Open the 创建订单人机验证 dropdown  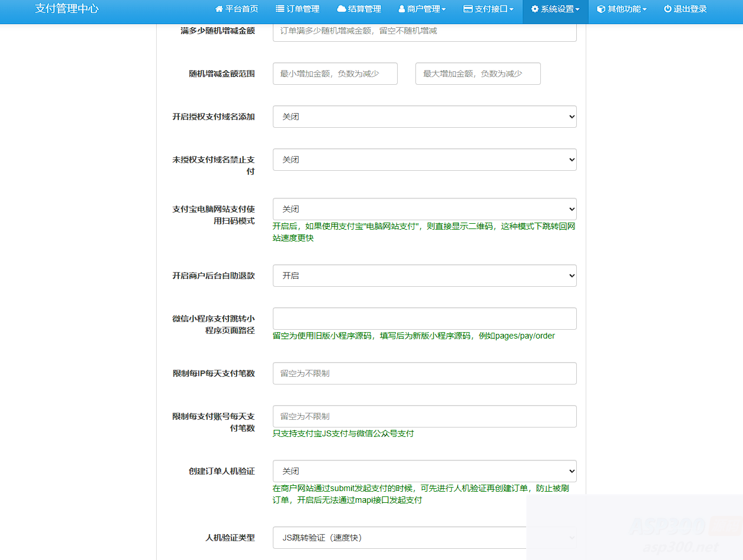click(x=423, y=471)
